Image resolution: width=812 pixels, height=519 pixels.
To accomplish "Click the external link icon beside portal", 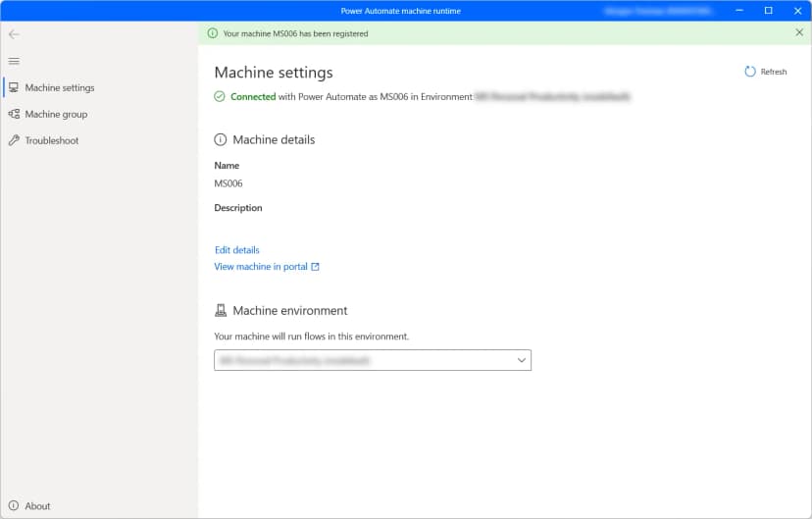I will pyautogui.click(x=315, y=267).
